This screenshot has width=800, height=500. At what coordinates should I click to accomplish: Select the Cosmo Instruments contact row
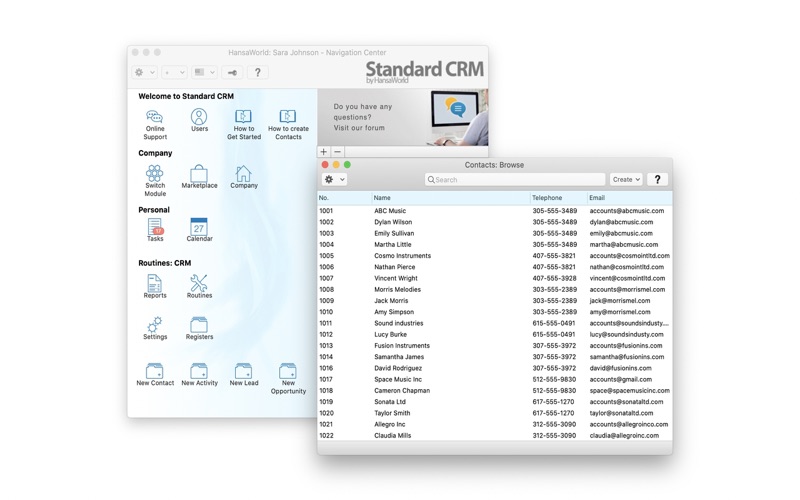tap(494, 256)
